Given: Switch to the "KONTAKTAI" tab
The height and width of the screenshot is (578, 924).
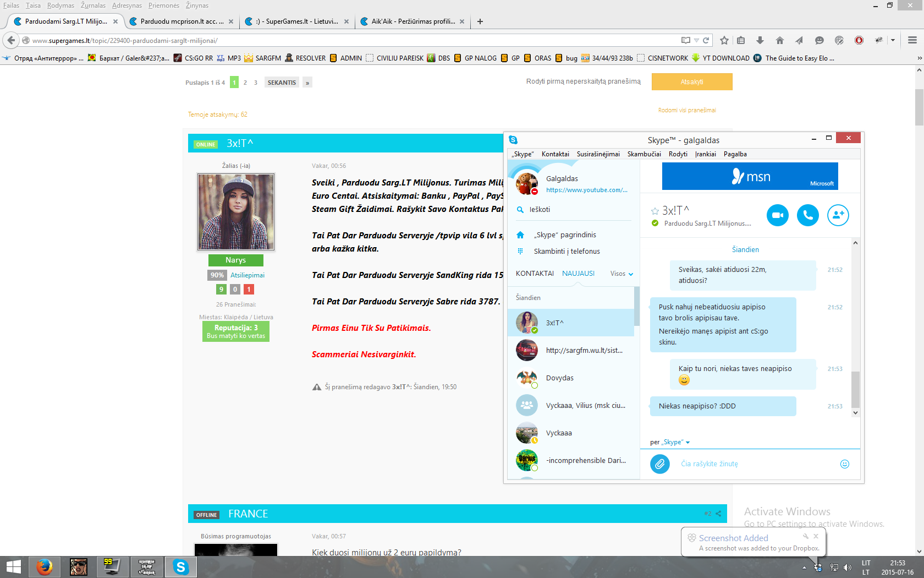Looking at the screenshot, I should [x=535, y=274].
